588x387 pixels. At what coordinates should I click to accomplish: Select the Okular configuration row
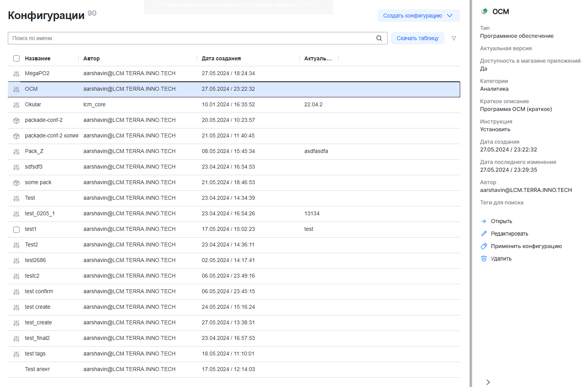[234, 105]
